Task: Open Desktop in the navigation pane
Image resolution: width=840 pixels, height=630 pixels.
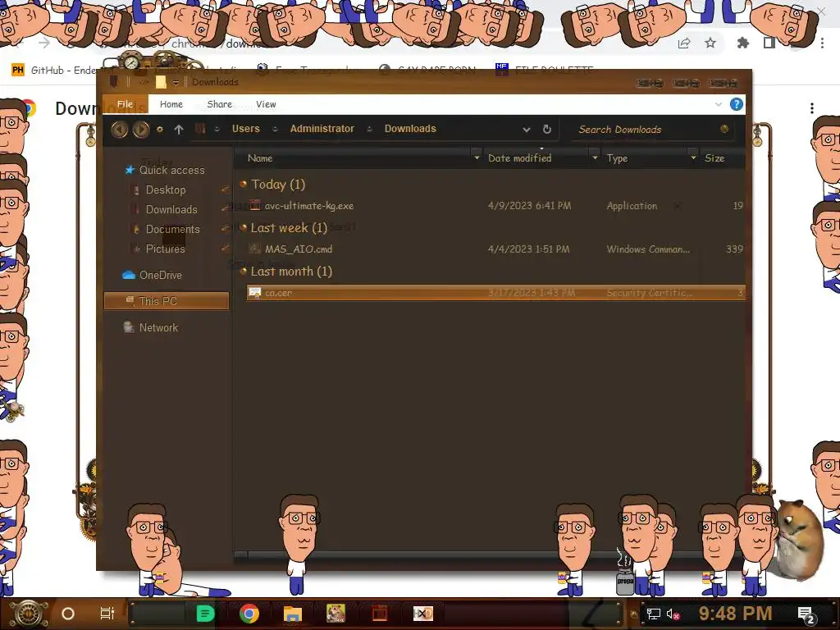Action: click(x=166, y=189)
